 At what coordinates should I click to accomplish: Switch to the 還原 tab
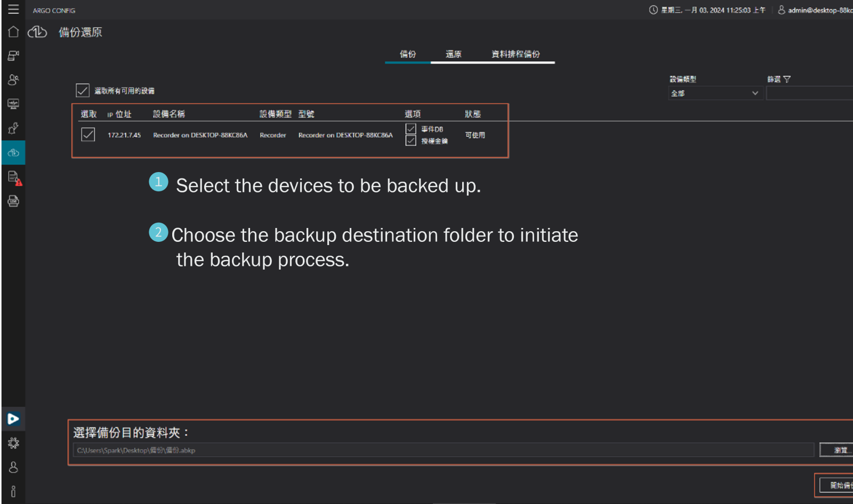click(453, 54)
